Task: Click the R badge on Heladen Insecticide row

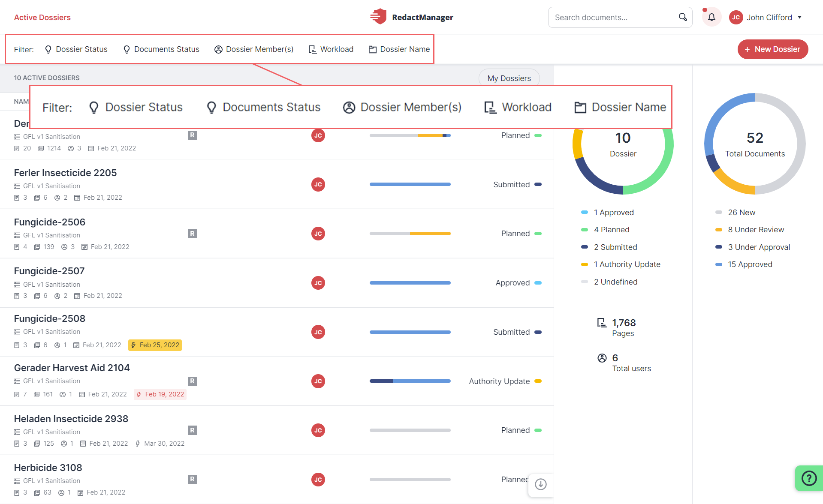Action: 192,430
